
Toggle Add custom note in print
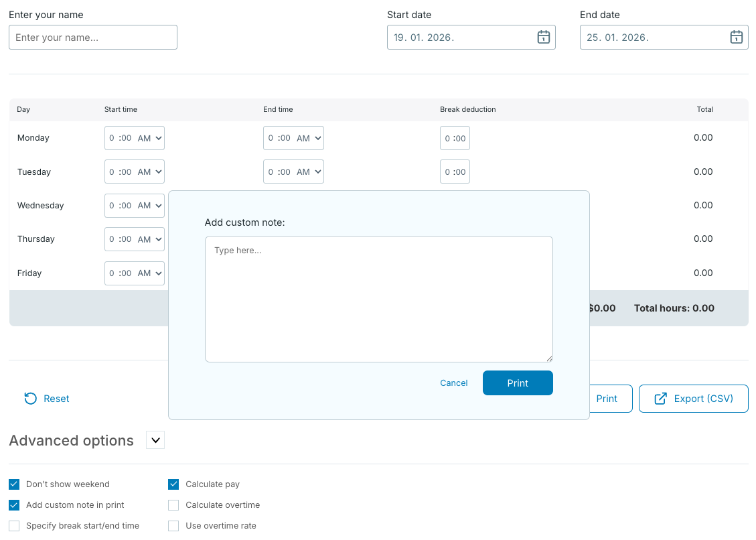click(14, 505)
